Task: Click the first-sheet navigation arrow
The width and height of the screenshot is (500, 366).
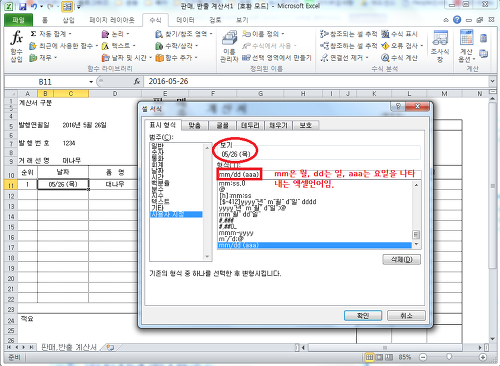Action: pos(9,347)
